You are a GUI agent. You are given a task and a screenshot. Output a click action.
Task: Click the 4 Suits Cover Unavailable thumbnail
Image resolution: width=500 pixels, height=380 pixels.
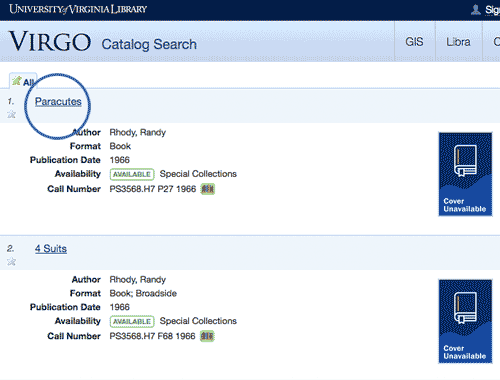[x=465, y=321]
